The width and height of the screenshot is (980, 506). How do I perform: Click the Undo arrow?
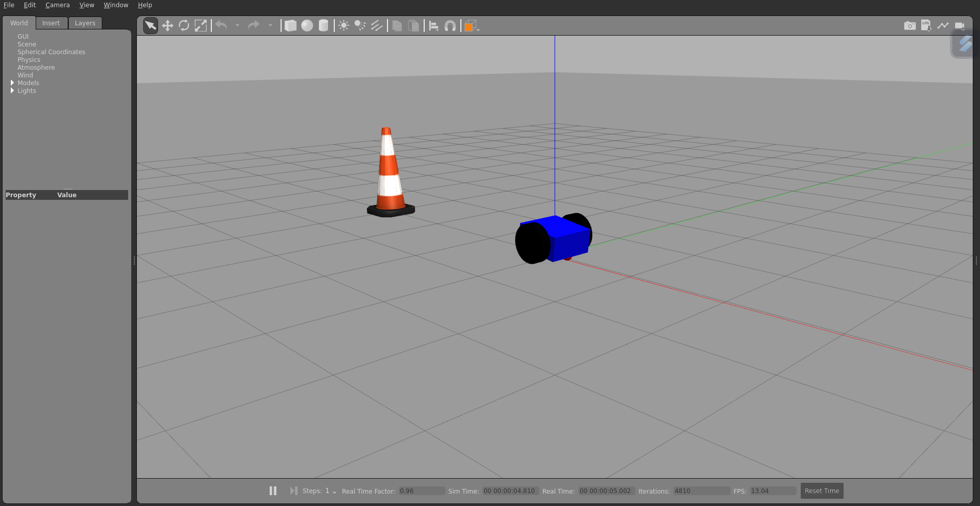click(221, 25)
